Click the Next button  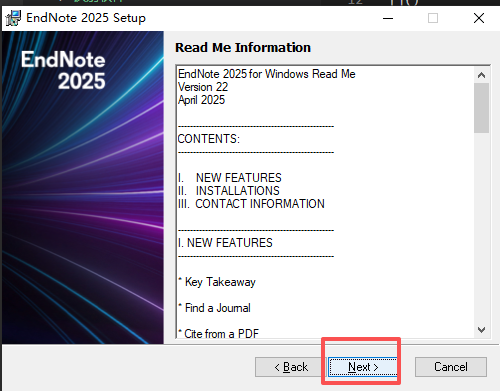(x=363, y=367)
